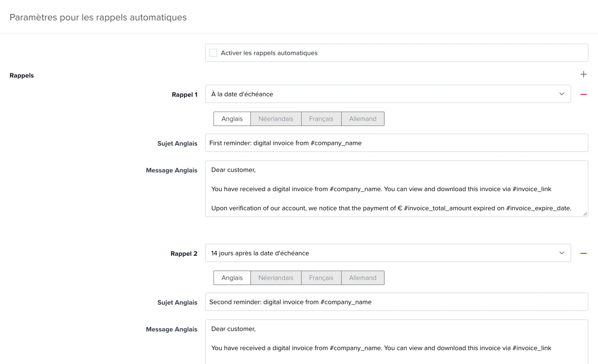Enable Activer les rappels automatiques checkbox
Screen dimensions: 598x364
click(213, 53)
